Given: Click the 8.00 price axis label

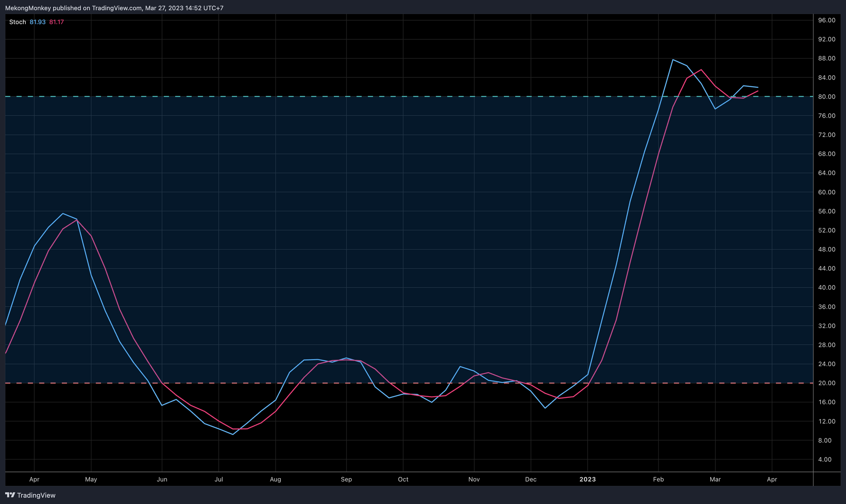Looking at the screenshot, I should [825, 441].
